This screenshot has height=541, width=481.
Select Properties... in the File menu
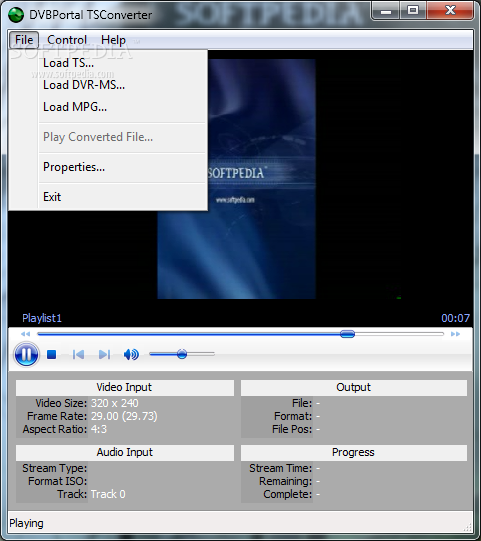pyautogui.click(x=107, y=167)
